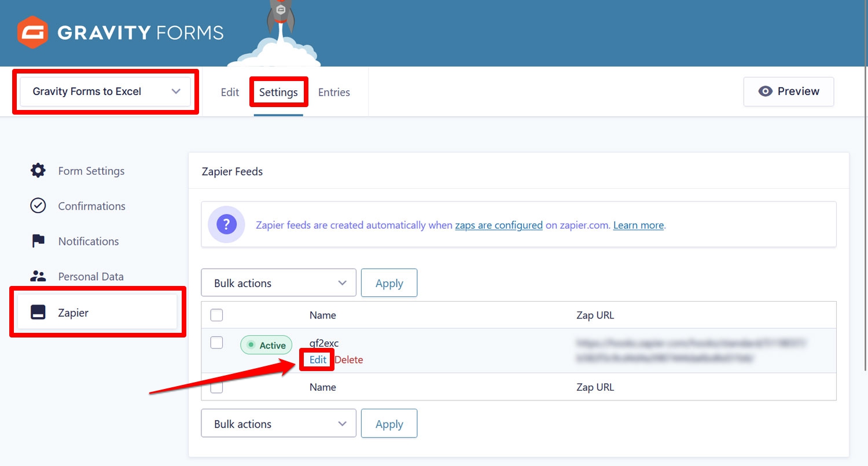Click the Gravity Forms hexagon logo
This screenshot has width=868, height=466.
click(x=33, y=32)
